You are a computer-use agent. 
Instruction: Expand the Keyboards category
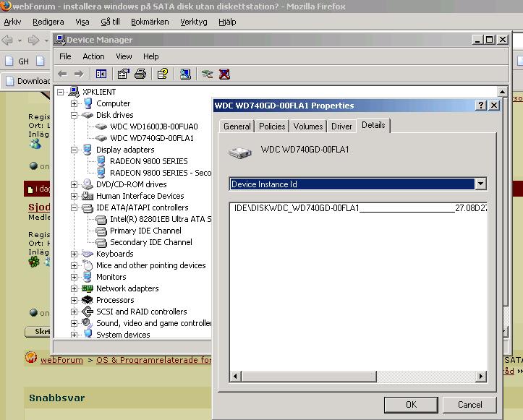(x=74, y=254)
